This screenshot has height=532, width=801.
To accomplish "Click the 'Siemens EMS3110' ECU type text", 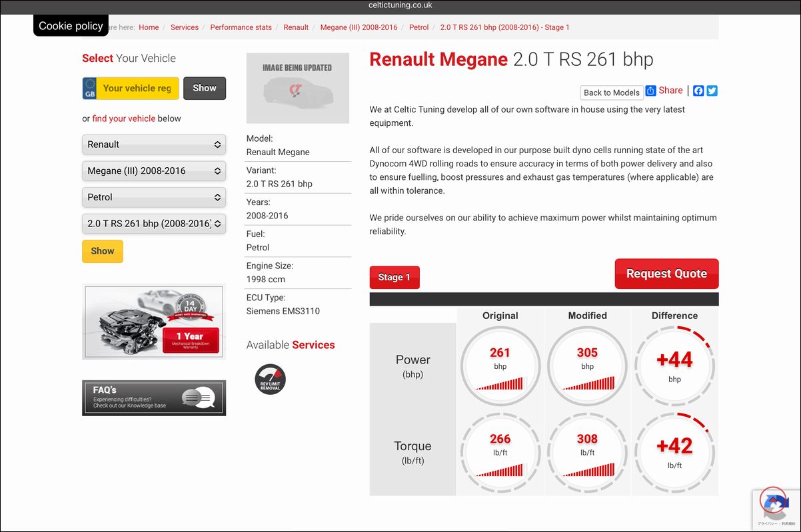I will (x=283, y=311).
